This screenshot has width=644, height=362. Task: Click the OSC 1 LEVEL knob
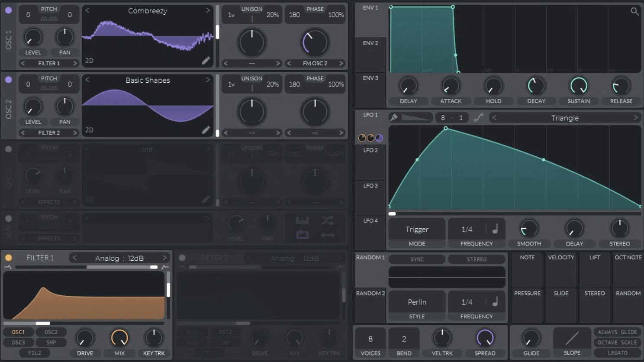coord(33,37)
